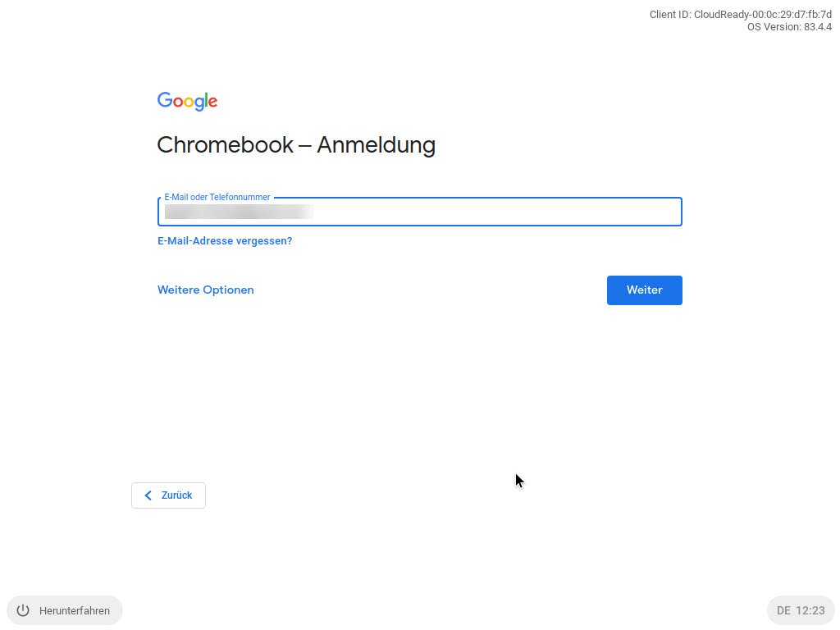The height and width of the screenshot is (630, 840).
Task: Click the E-Mail-Adresse vergessen link
Action: pyautogui.click(x=224, y=240)
